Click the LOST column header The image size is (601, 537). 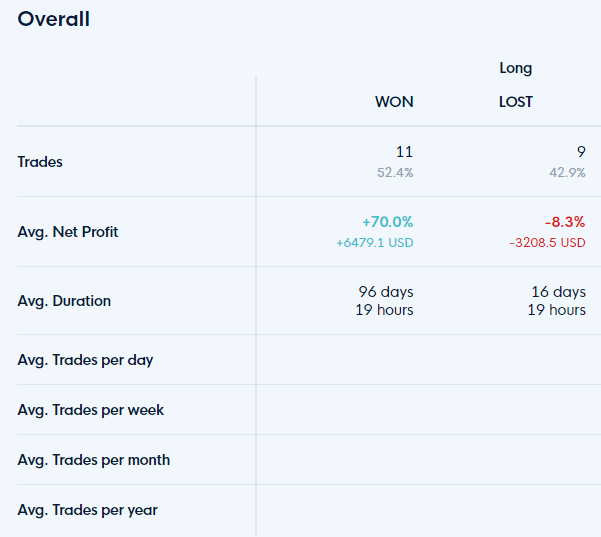[x=516, y=102]
